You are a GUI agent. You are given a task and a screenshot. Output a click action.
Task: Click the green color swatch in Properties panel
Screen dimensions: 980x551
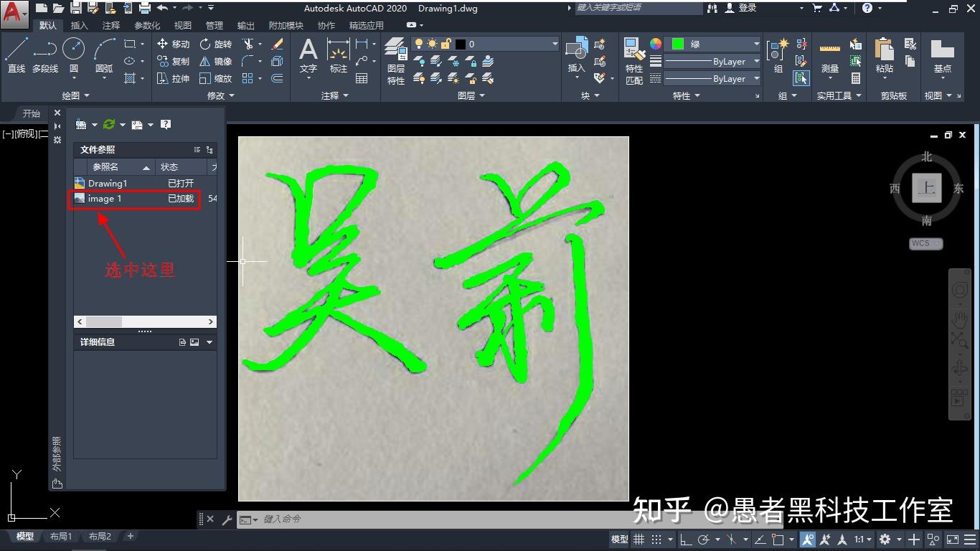(677, 43)
